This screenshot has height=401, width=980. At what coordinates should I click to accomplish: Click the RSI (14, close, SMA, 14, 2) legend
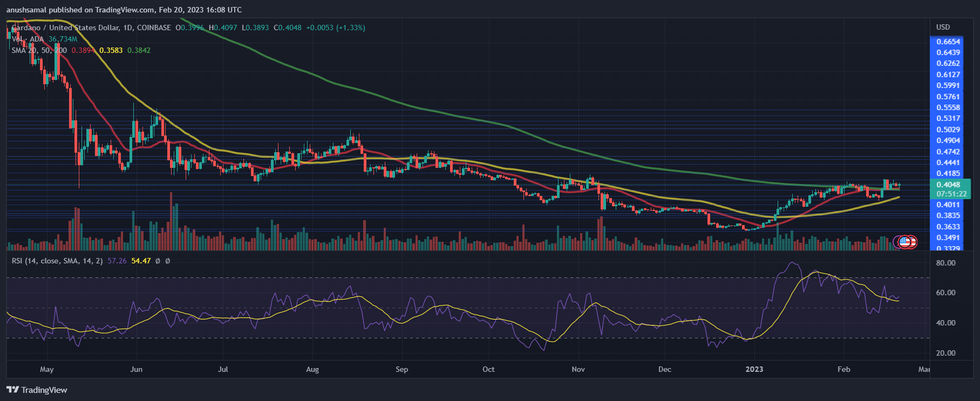(57, 261)
